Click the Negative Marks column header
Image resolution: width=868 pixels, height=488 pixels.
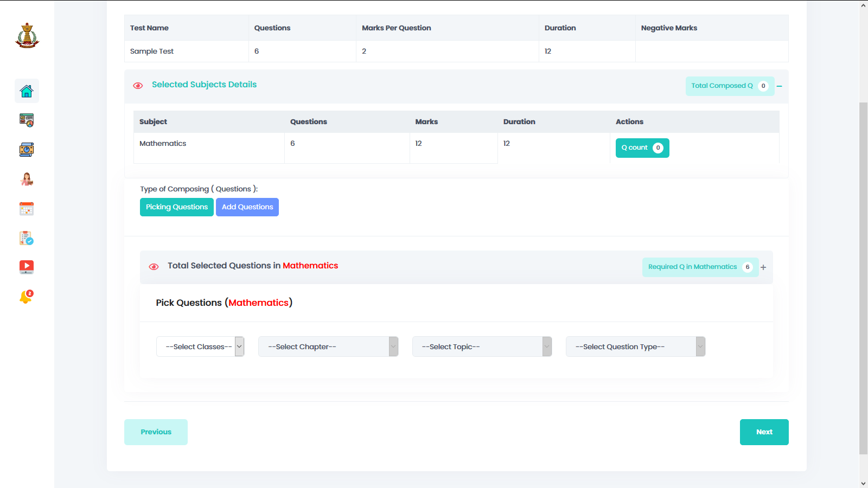712,28
